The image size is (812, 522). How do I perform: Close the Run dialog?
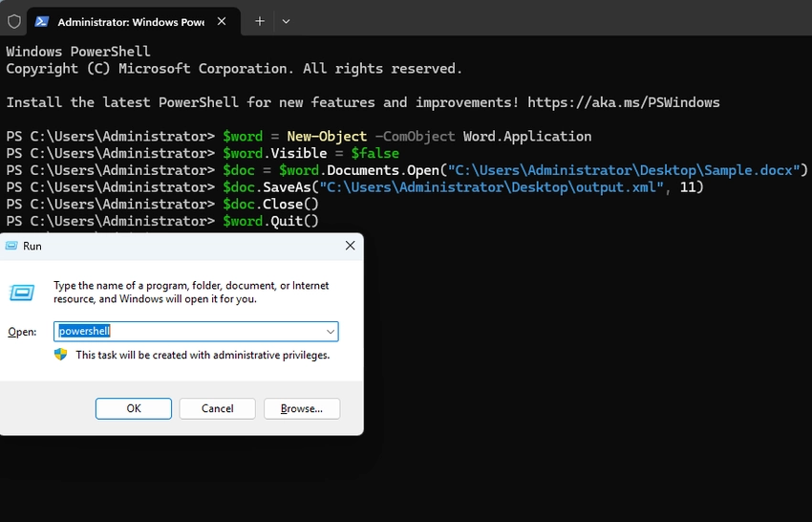(350, 246)
